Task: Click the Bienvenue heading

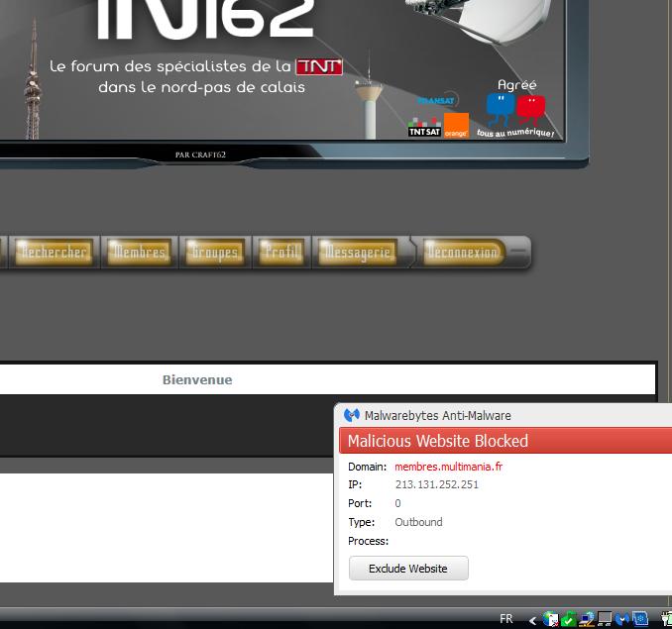Action: 197,379
